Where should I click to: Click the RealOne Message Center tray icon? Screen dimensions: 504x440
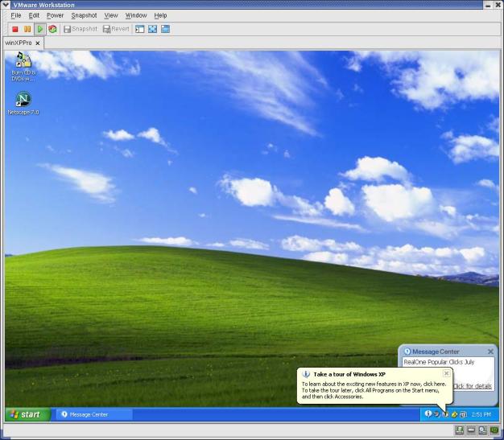tap(428, 414)
